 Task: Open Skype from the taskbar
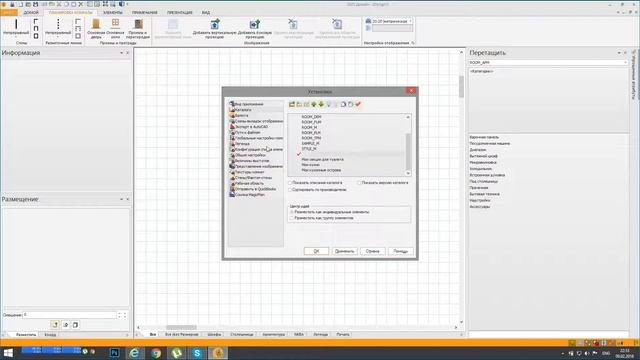point(197,353)
